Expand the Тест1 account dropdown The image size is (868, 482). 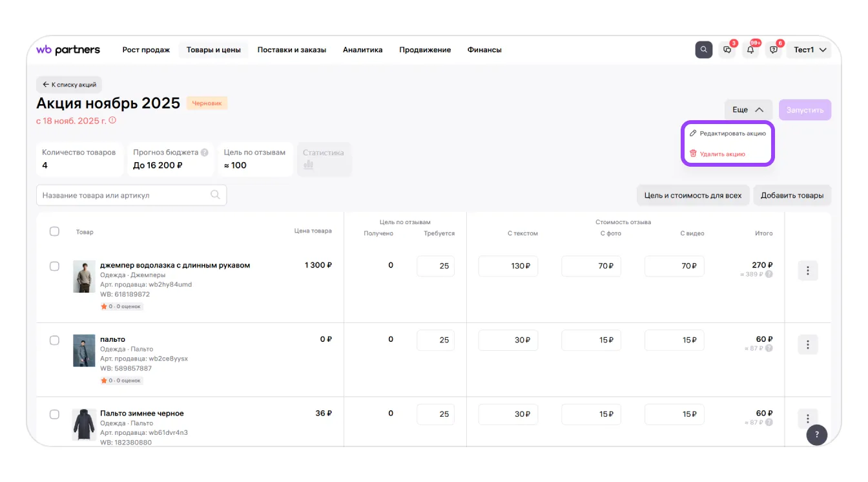[x=808, y=50]
